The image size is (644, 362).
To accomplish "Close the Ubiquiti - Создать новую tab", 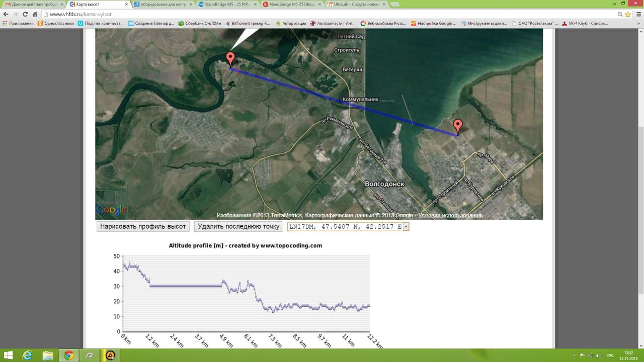I will (x=384, y=4).
